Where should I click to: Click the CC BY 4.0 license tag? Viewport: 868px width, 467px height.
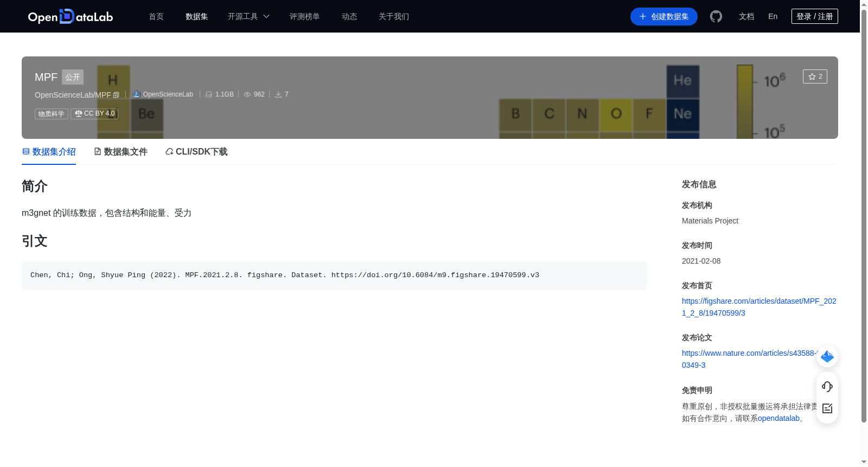pos(94,114)
